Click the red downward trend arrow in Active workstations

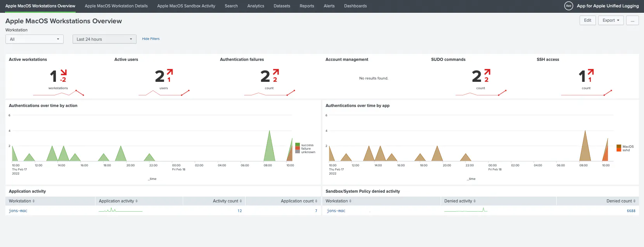coord(64,73)
